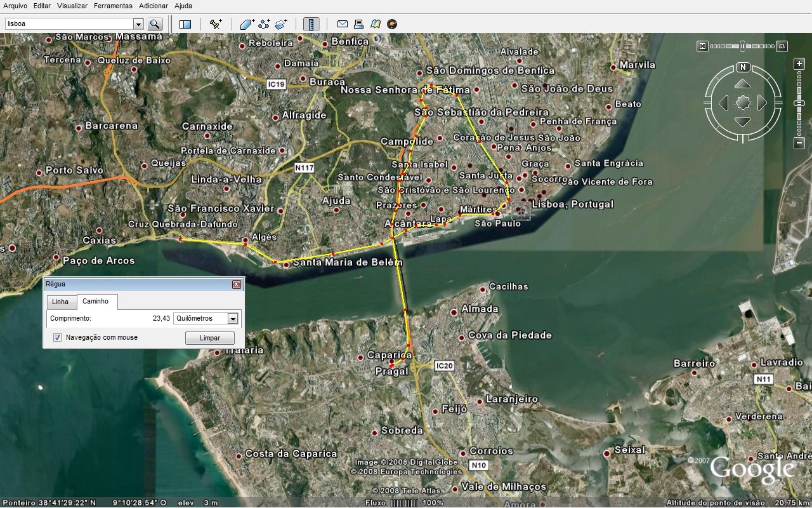This screenshot has height=508, width=812.
Task: Click the North 'N' compass button
Action: [x=743, y=67]
